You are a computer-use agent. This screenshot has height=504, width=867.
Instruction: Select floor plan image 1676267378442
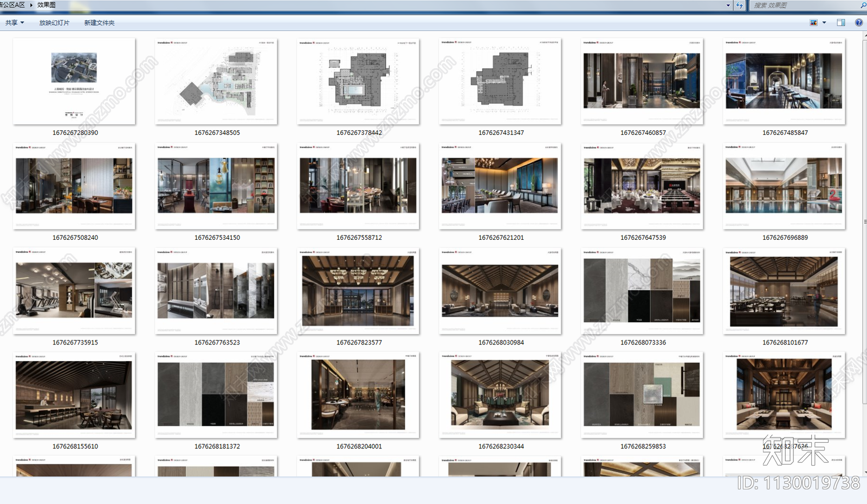(358, 81)
